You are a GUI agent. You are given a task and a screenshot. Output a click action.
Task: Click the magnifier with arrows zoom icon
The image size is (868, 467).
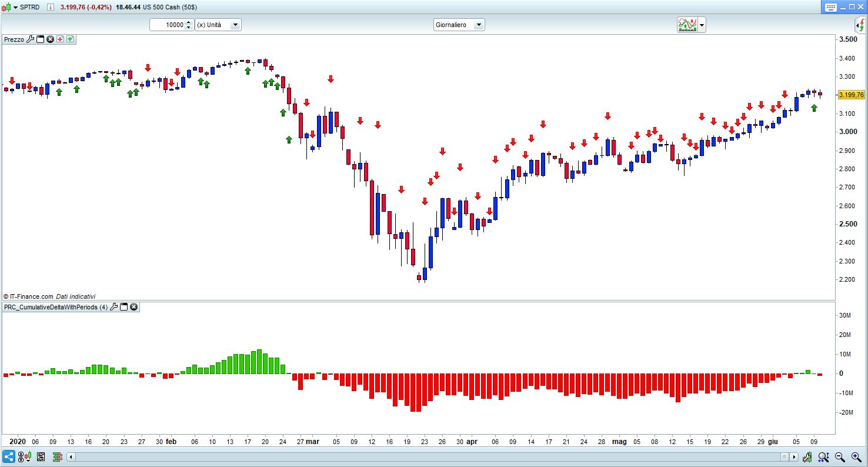(x=824, y=456)
